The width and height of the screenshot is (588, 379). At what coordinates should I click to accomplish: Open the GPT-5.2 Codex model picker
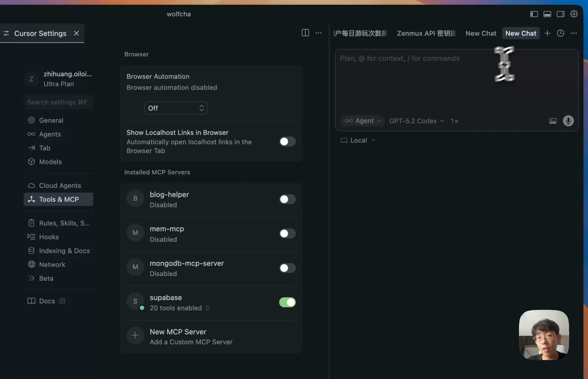tap(417, 121)
